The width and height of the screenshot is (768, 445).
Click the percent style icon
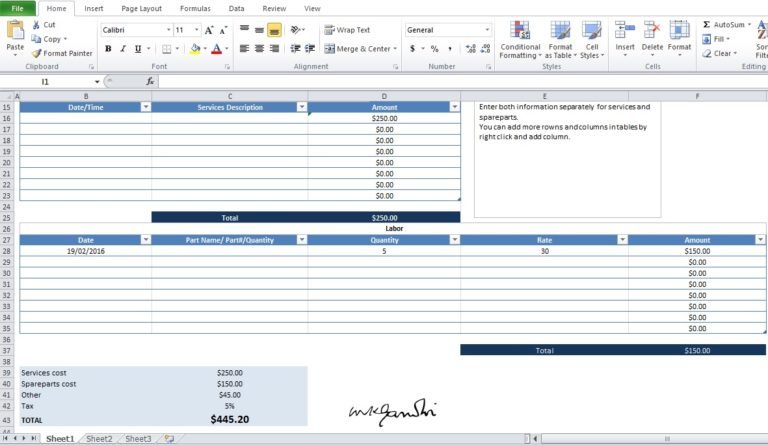(x=434, y=49)
